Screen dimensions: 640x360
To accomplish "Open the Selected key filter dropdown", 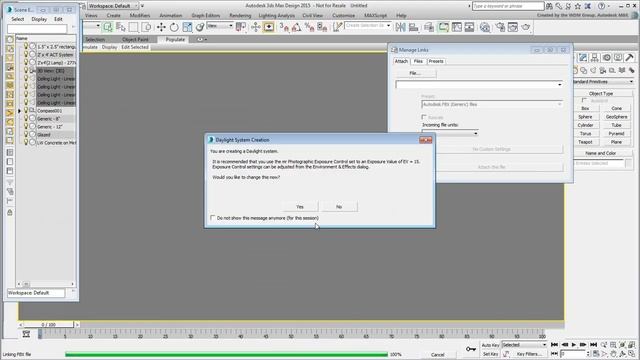I will (x=524, y=345).
